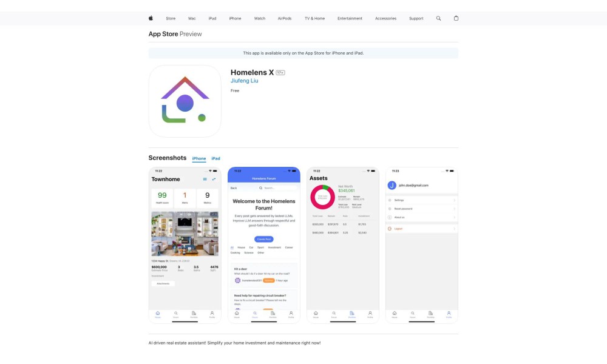Select iPhone in the top navigation bar
The height and width of the screenshot is (364, 607).
click(235, 19)
